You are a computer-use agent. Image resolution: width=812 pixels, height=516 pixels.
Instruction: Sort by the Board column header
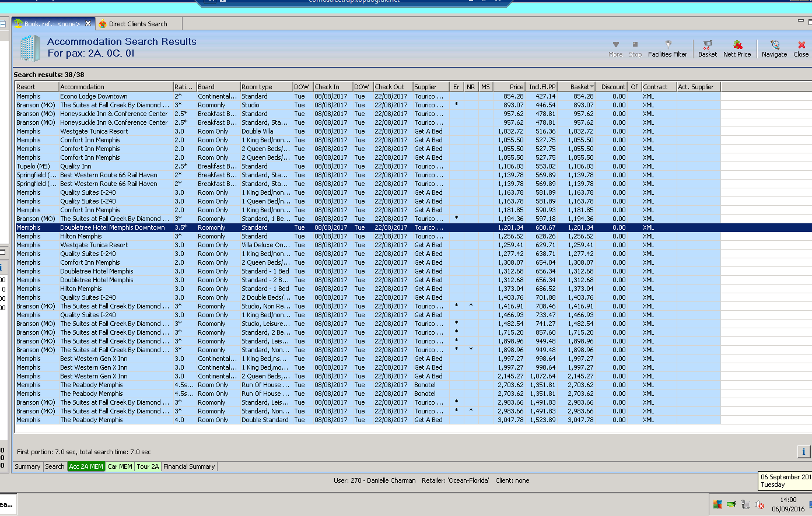click(218, 87)
